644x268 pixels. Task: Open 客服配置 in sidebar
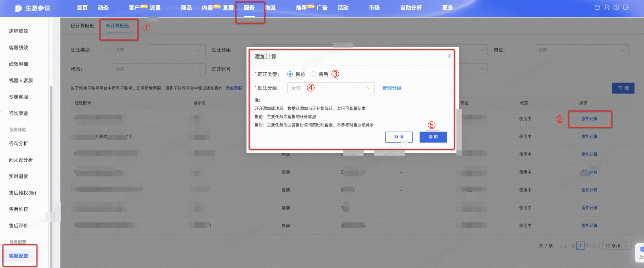point(19,256)
